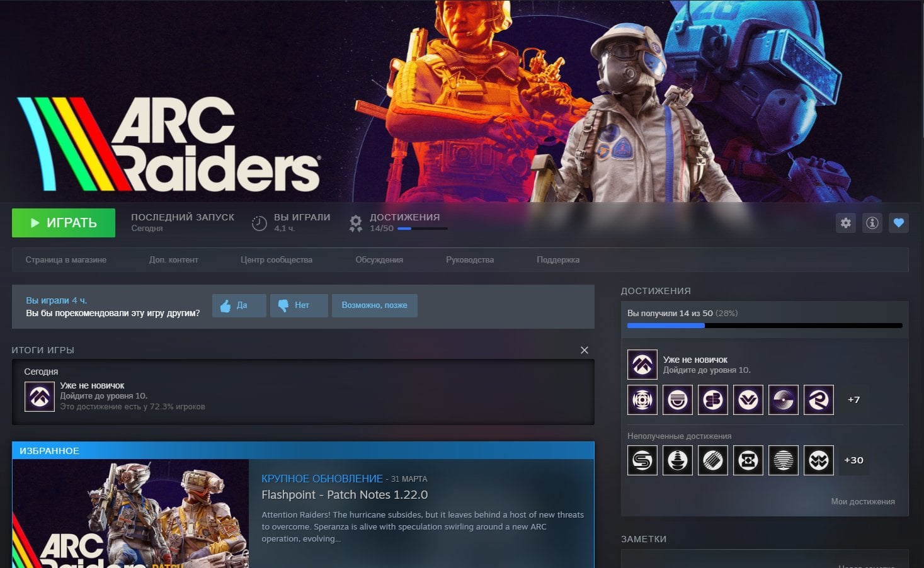
Task: Expand +30 more locked achievements
Action: pos(854,460)
